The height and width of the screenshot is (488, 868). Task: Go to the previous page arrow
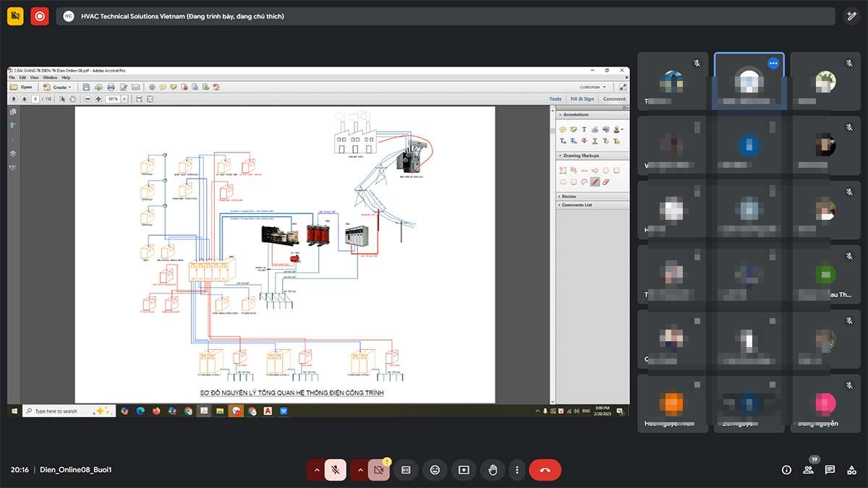coord(14,98)
